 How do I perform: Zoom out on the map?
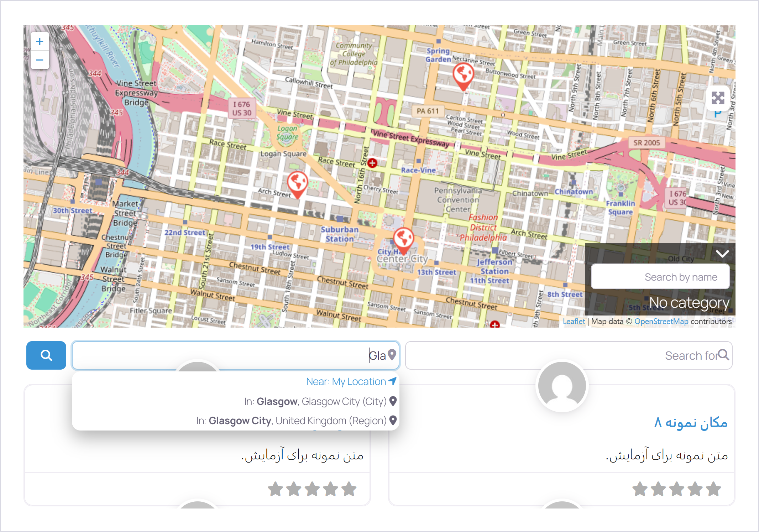(x=40, y=60)
